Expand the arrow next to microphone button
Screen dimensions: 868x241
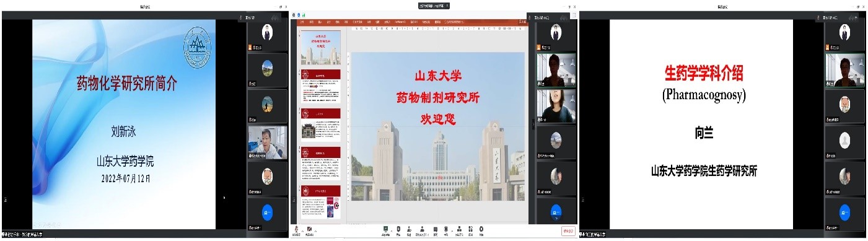pos(302,231)
